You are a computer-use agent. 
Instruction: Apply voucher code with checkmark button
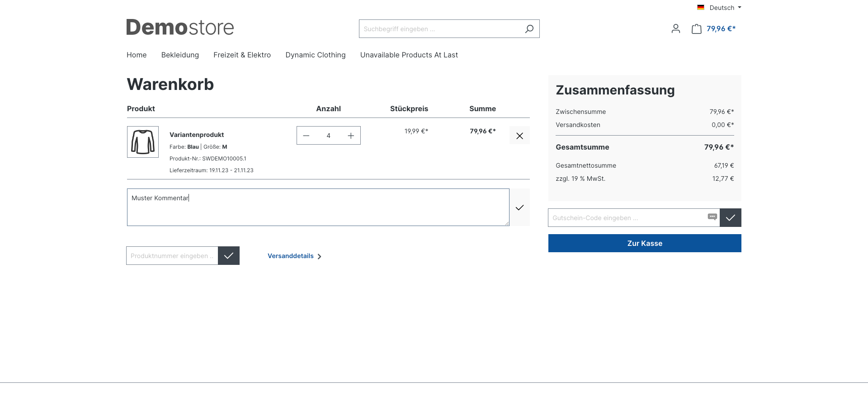click(x=731, y=218)
